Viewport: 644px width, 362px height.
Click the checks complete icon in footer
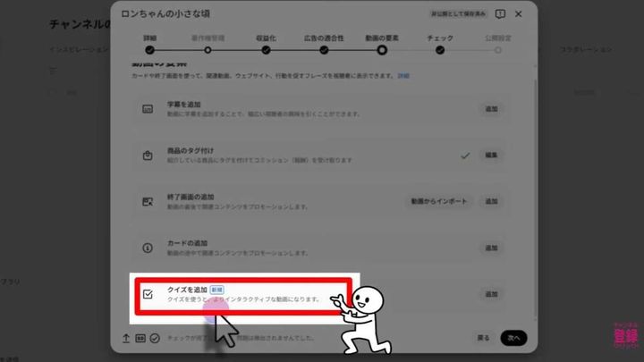tap(155, 338)
